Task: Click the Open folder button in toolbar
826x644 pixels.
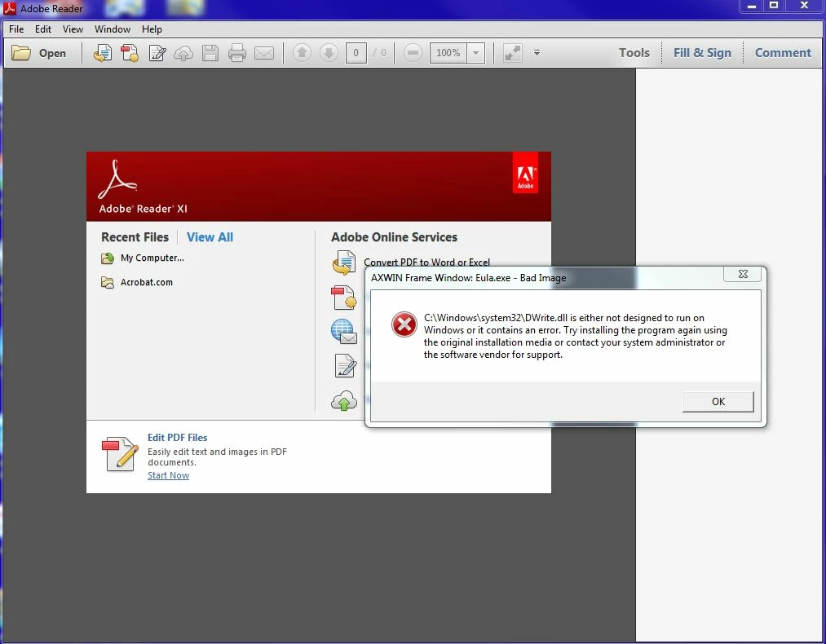Action: pos(39,53)
